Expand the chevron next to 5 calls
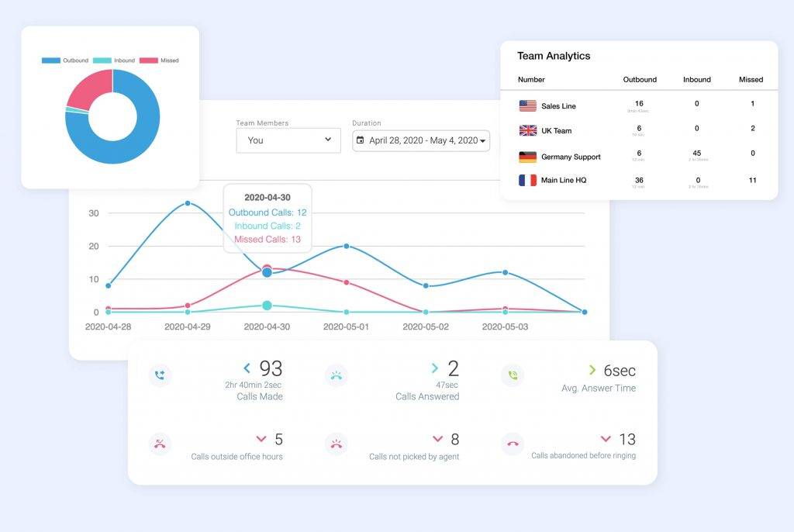The image size is (794, 532). (261, 440)
